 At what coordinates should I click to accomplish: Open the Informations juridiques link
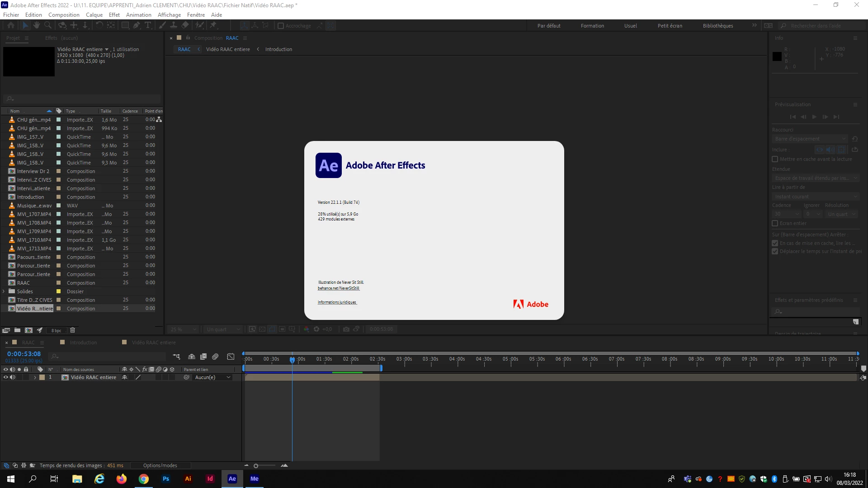(337, 302)
